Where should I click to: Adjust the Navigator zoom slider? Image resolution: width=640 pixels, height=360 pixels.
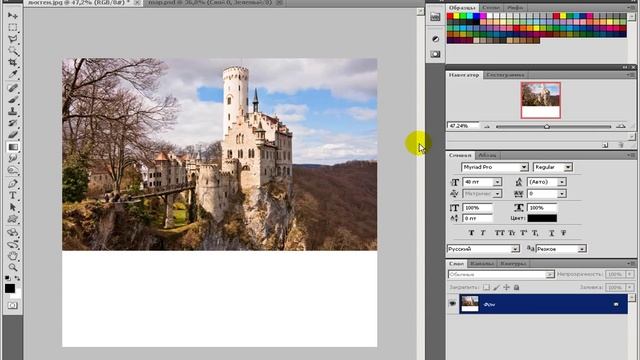pos(547,127)
